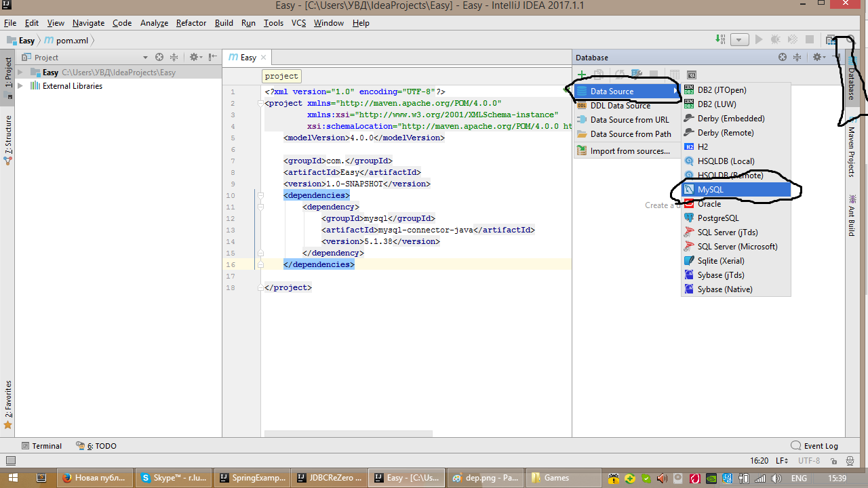Select Sqlite (Xerial) data source

click(736, 261)
